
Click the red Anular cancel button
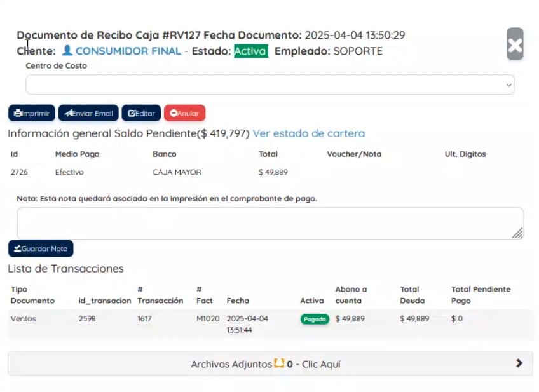(x=184, y=113)
